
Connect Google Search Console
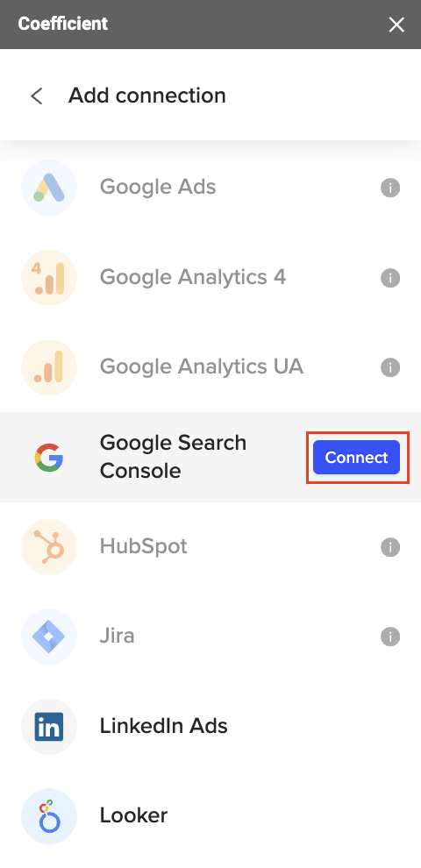356,458
